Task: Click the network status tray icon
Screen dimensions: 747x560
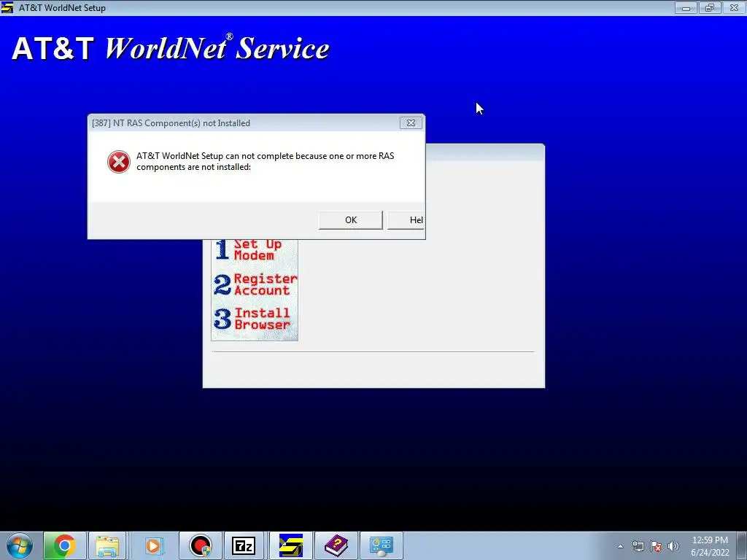Action: click(x=638, y=546)
